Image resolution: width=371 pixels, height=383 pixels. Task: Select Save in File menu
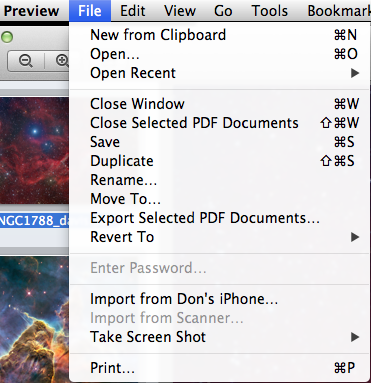pyautogui.click(x=220, y=142)
